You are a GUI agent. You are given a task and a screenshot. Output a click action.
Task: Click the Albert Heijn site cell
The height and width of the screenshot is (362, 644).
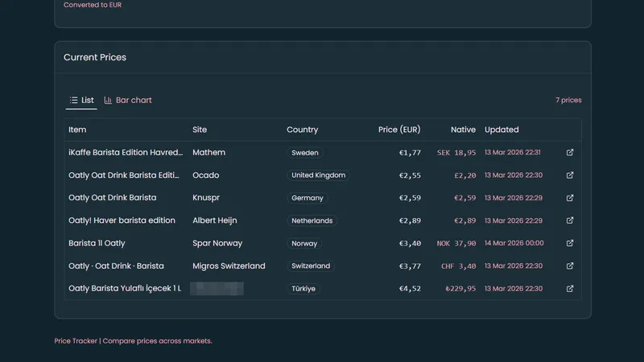[214, 220]
